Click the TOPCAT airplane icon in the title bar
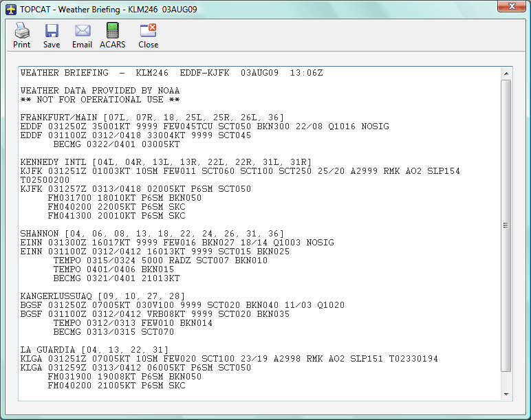Viewport: 531px width, 420px height. pos(11,10)
